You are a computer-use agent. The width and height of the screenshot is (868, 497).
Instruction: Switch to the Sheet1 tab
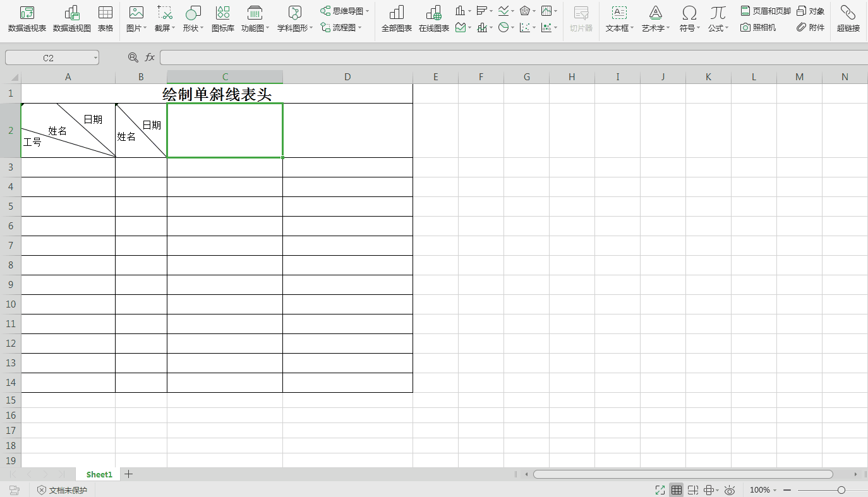[x=99, y=474]
